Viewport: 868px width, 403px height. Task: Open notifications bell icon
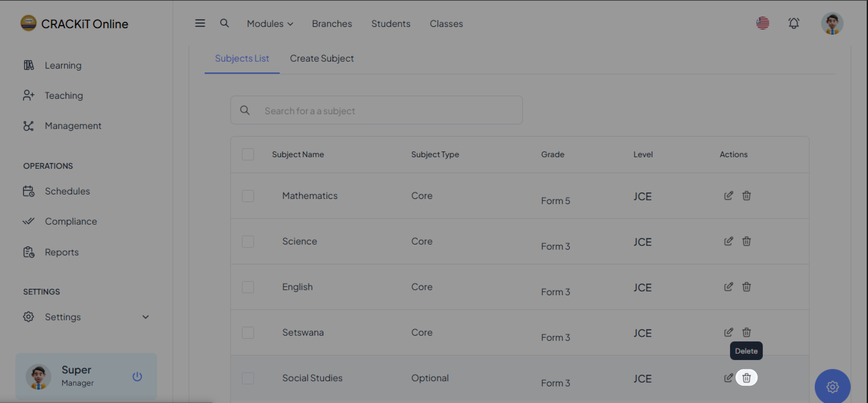coord(794,23)
